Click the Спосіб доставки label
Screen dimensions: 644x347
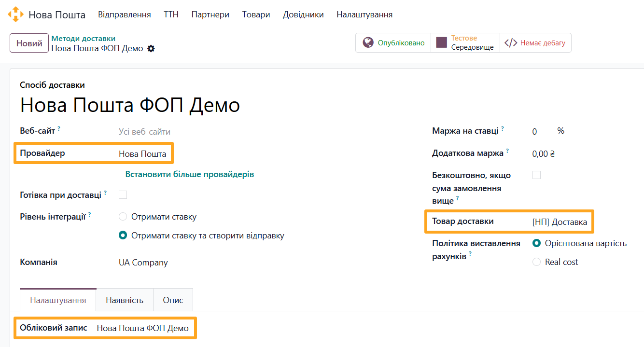tap(53, 85)
